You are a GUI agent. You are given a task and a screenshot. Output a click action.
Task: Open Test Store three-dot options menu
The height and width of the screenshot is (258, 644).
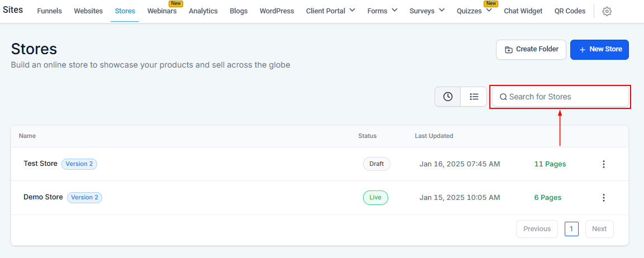pos(603,164)
